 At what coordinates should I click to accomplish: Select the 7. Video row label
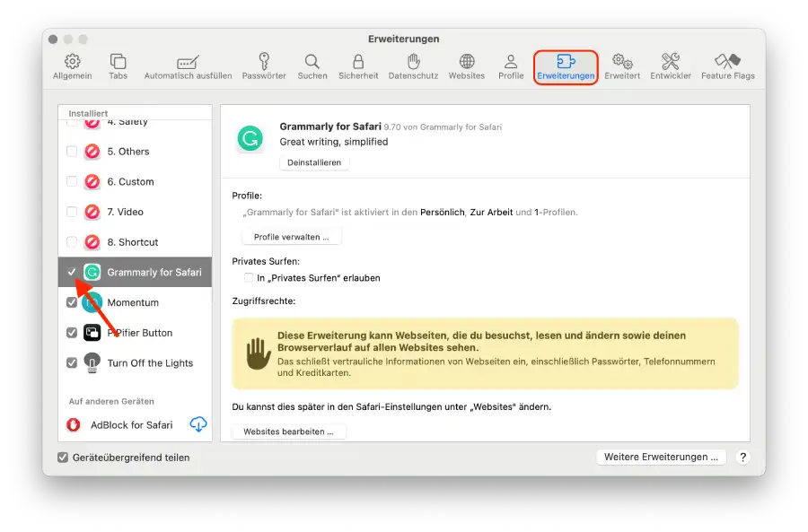125,212
